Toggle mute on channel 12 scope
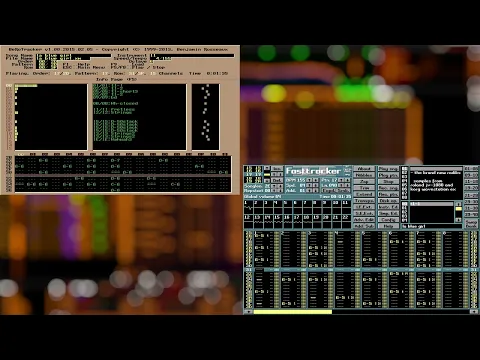Image resolution: width=480 pixels, height=360 pixels. (x=249, y=222)
